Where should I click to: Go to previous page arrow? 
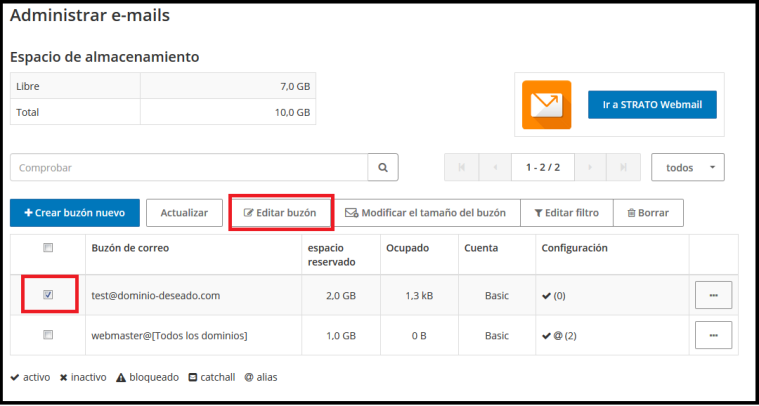tap(495, 168)
